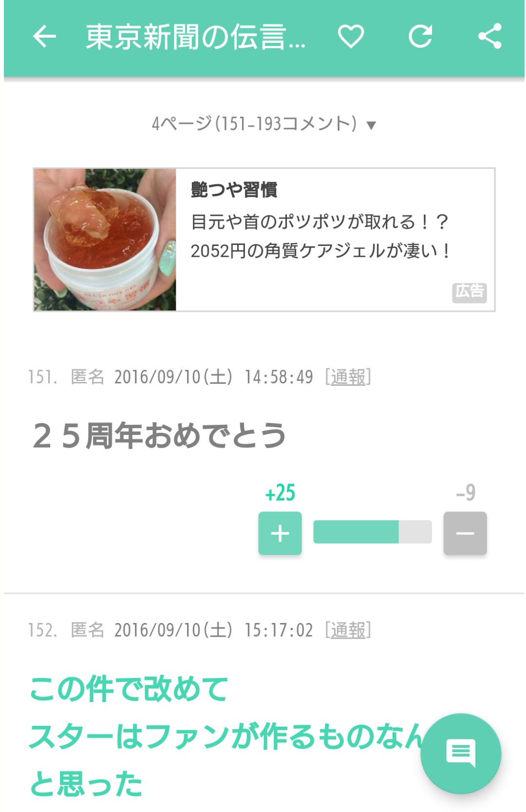Image resolution: width=526 pixels, height=812 pixels.
Task: Click the vote ratio bar of comment 151
Action: [373, 532]
